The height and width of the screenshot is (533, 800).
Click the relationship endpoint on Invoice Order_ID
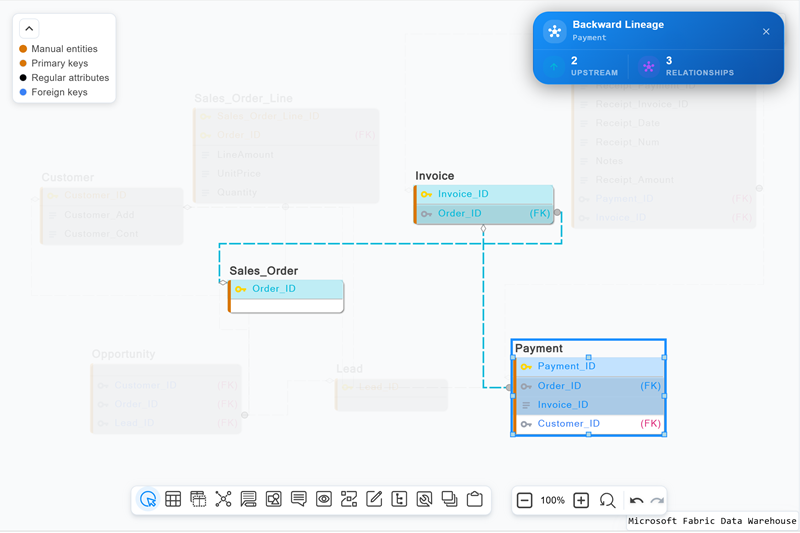tap(557, 212)
